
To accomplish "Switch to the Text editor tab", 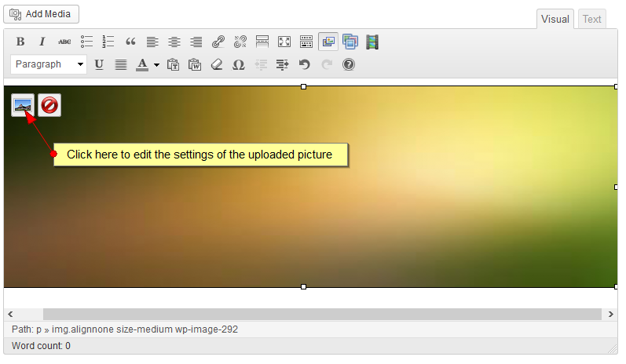I will click(591, 19).
